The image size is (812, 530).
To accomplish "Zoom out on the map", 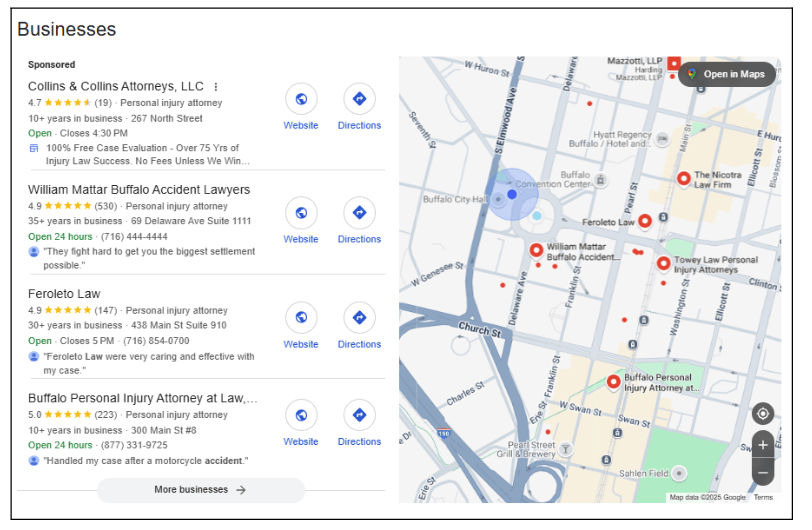I will point(763,472).
